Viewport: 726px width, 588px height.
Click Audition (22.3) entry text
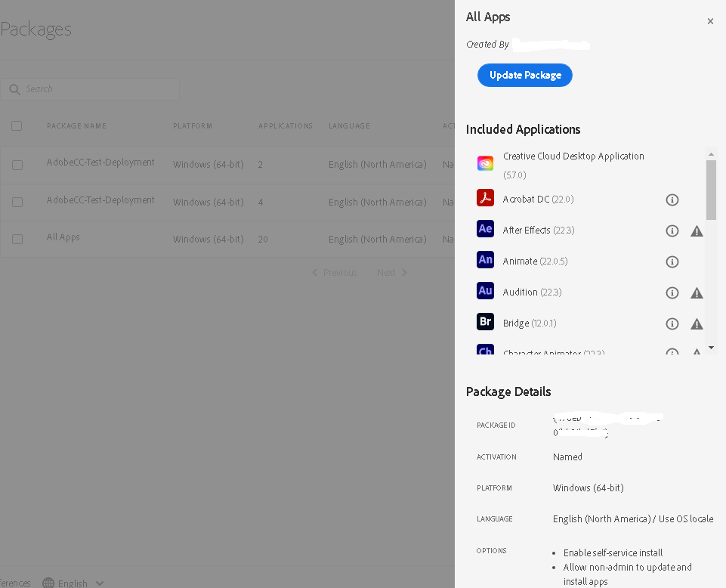tap(532, 292)
